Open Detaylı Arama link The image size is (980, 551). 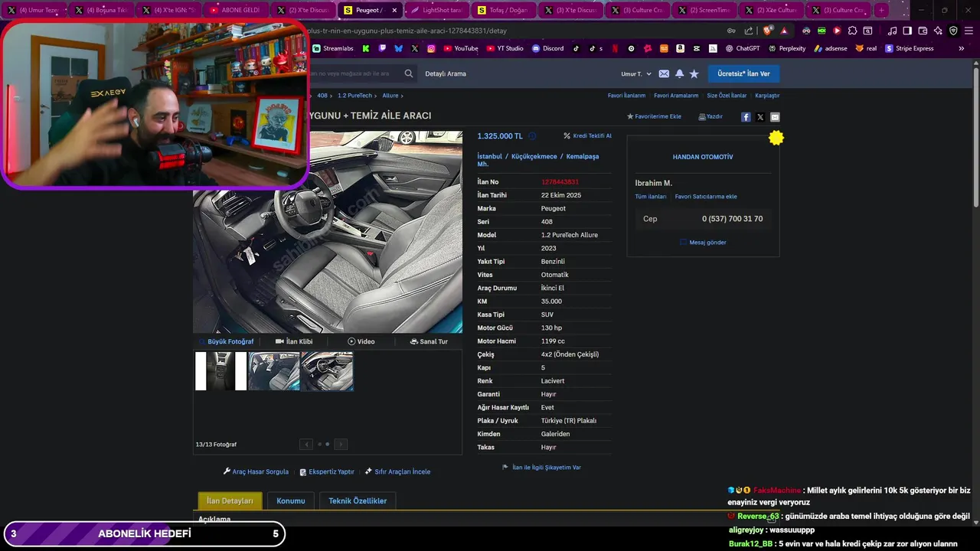[x=446, y=73]
